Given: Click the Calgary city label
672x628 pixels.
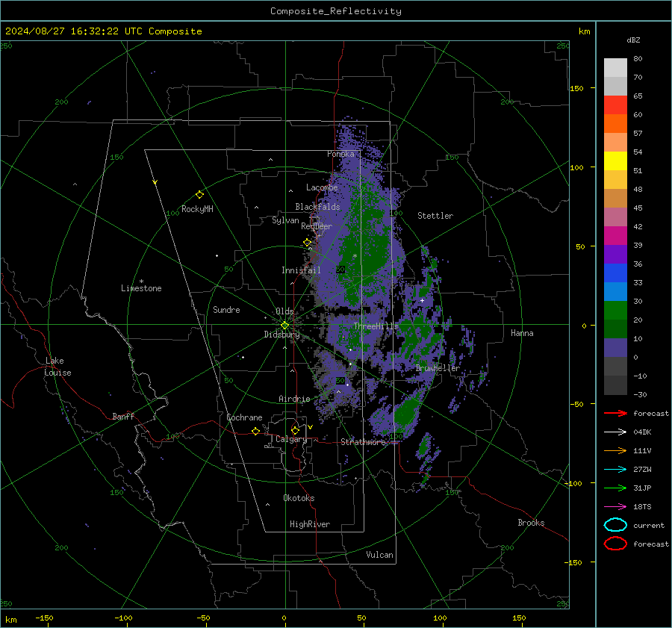Looking at the screenshot, I should (x=291, y=439).
